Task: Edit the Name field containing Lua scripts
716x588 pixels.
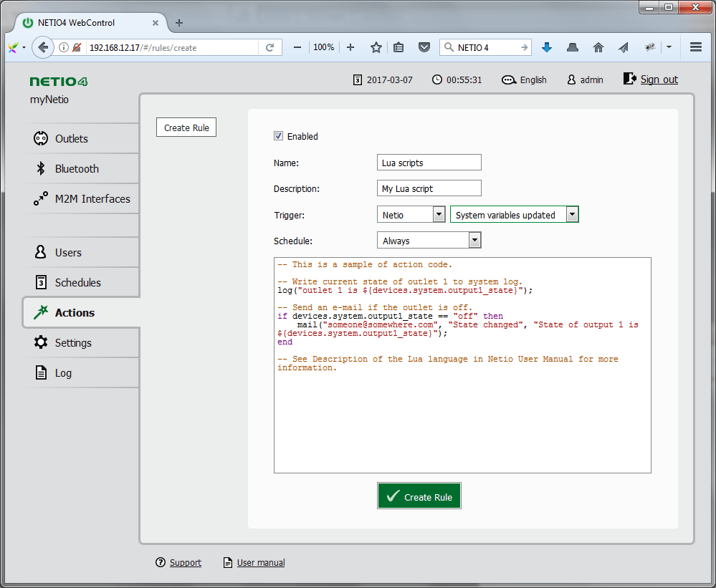Action: pos(429,163)
